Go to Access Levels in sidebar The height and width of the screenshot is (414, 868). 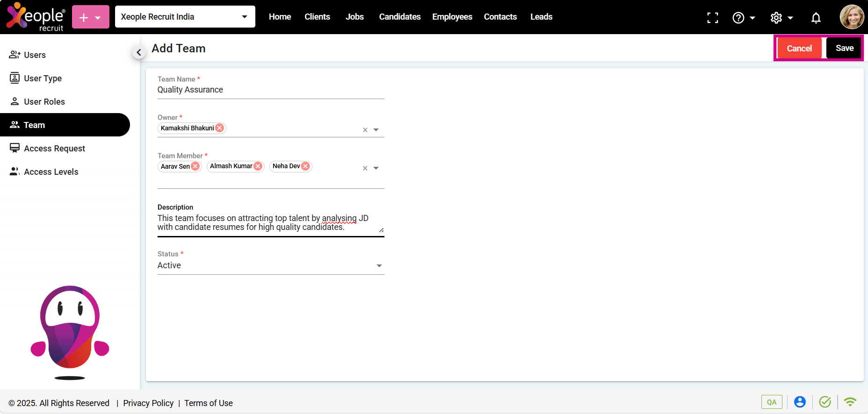pos(51,172)
